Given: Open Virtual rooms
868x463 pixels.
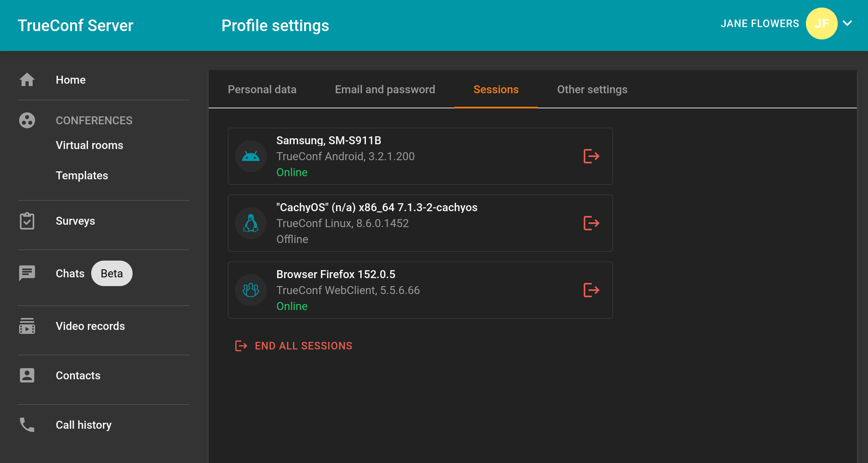Looking at the screenshot, I should click(90, 145).
